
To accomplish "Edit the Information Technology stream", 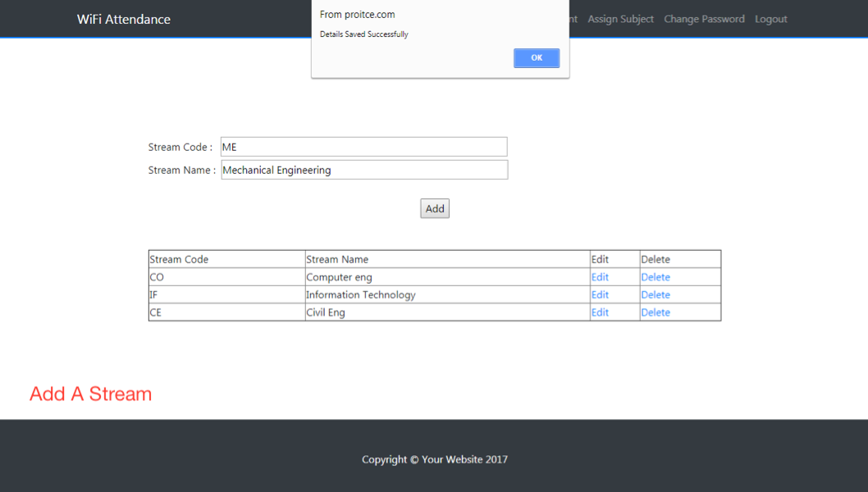I will click(x=600, y=294).
